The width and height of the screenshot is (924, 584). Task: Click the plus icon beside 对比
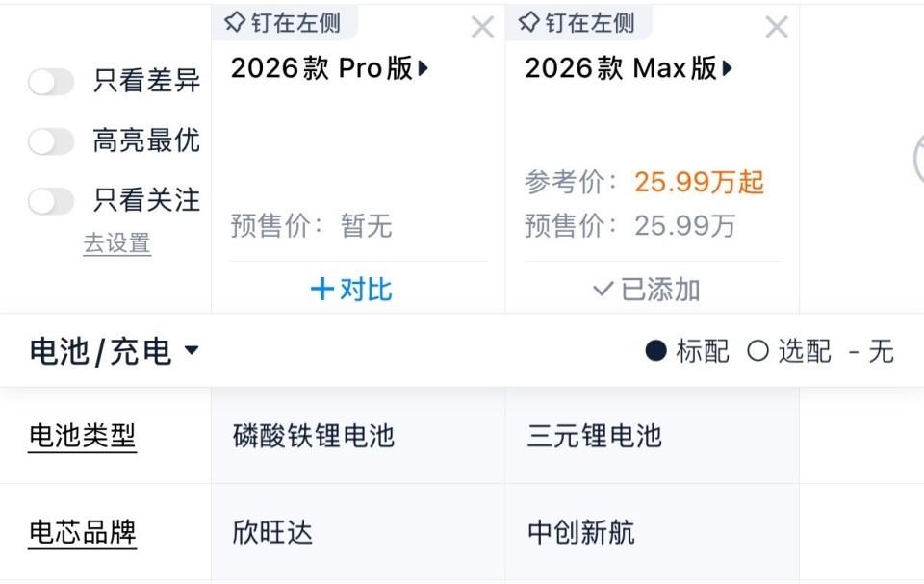(x=321, y=290)
